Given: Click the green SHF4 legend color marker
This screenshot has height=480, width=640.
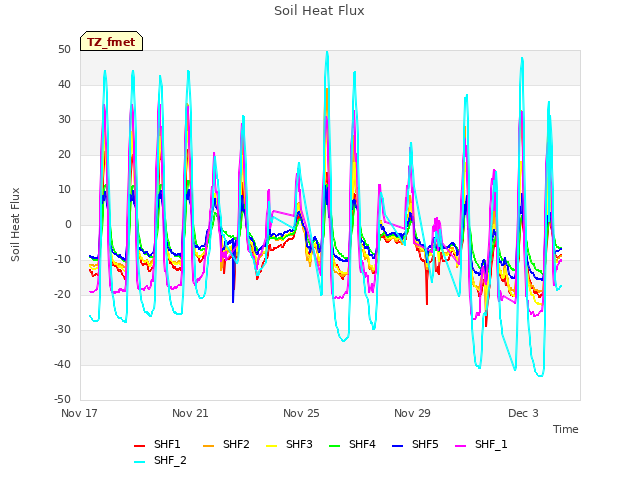Looking at the screenshot, I should click(x=334, y=446).
